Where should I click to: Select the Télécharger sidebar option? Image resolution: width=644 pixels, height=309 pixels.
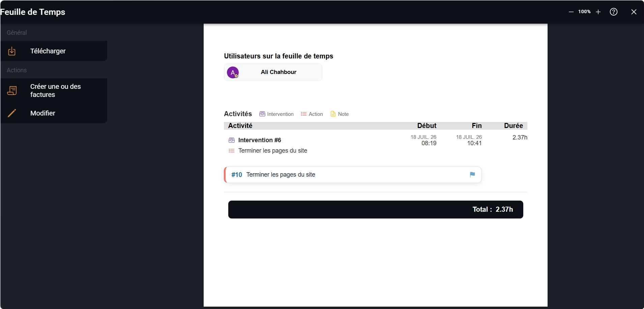tap(54, 51)
